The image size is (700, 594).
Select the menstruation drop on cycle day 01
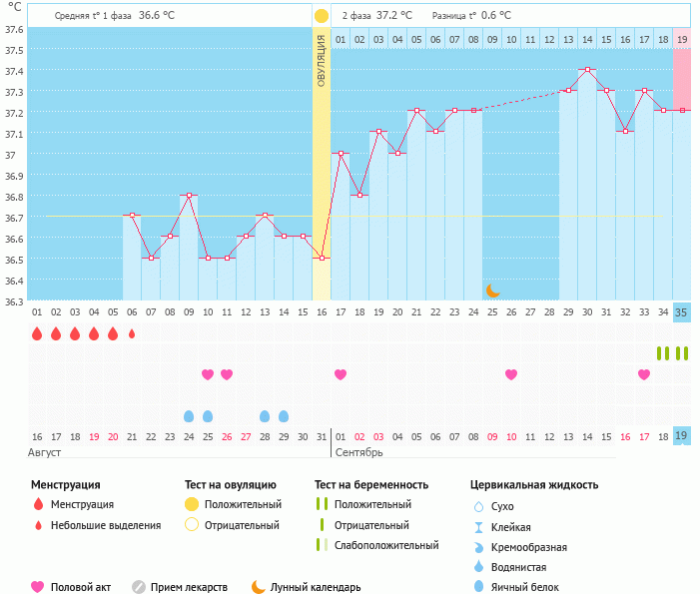pyautogui.click(x=37, y=333)
